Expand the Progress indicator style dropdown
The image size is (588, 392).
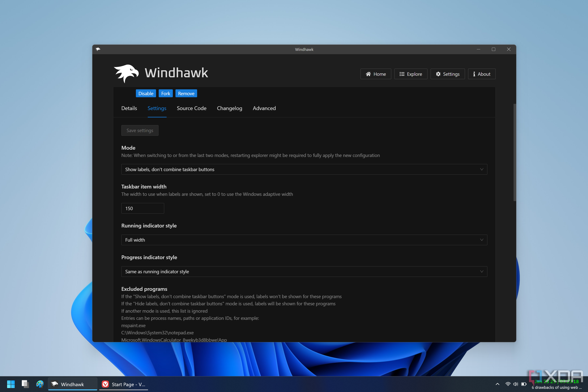(481, 271)
